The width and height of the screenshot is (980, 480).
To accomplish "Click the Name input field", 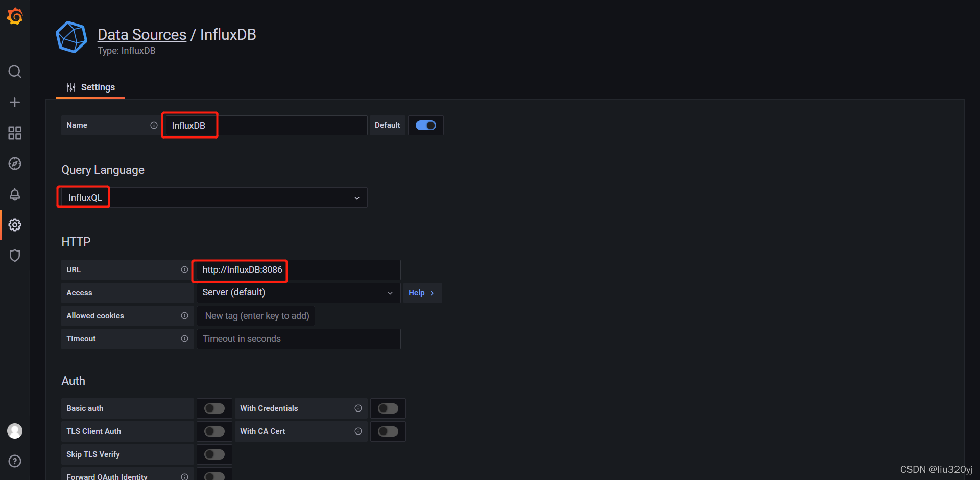I will (x=267, y=125).
